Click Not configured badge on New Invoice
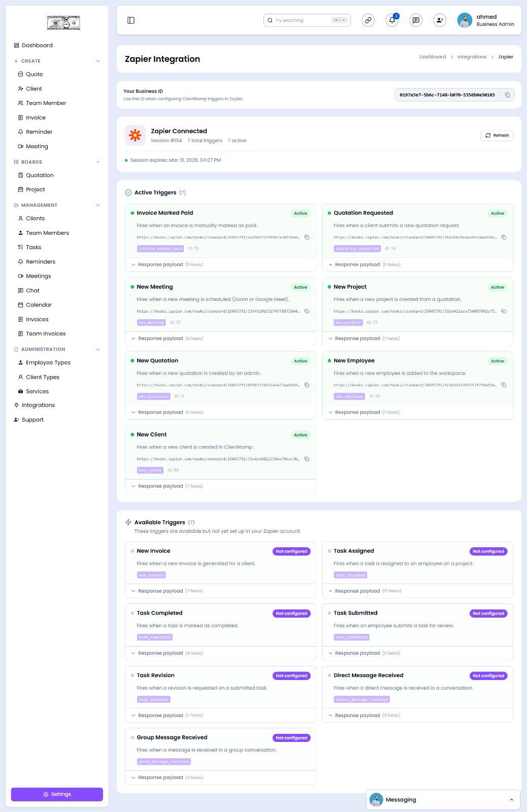 tap(291, 551)
